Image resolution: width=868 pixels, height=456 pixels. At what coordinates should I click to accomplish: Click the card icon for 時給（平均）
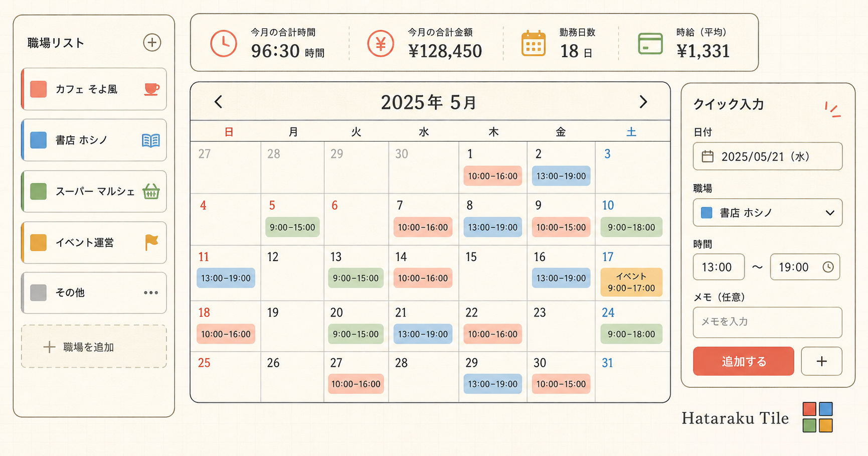[x=650, y=44]
